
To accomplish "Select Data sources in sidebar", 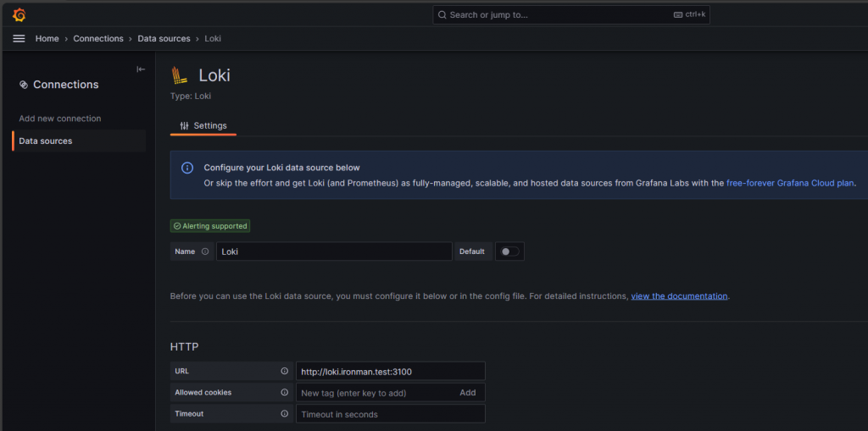I will (x=79, y=141).
